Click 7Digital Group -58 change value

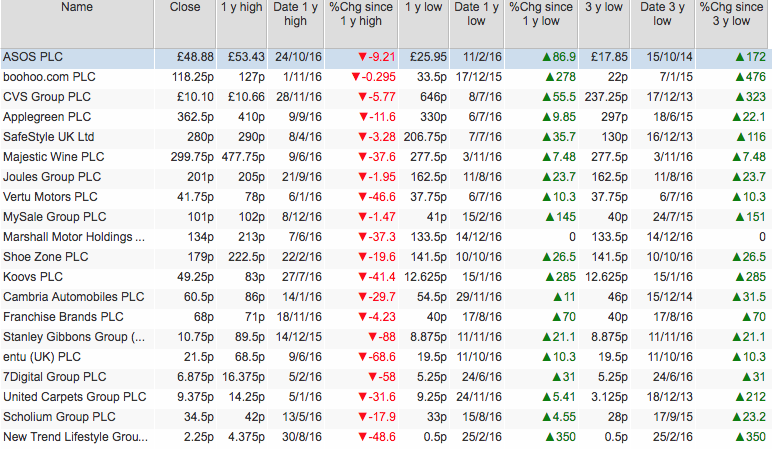(382, 377)
